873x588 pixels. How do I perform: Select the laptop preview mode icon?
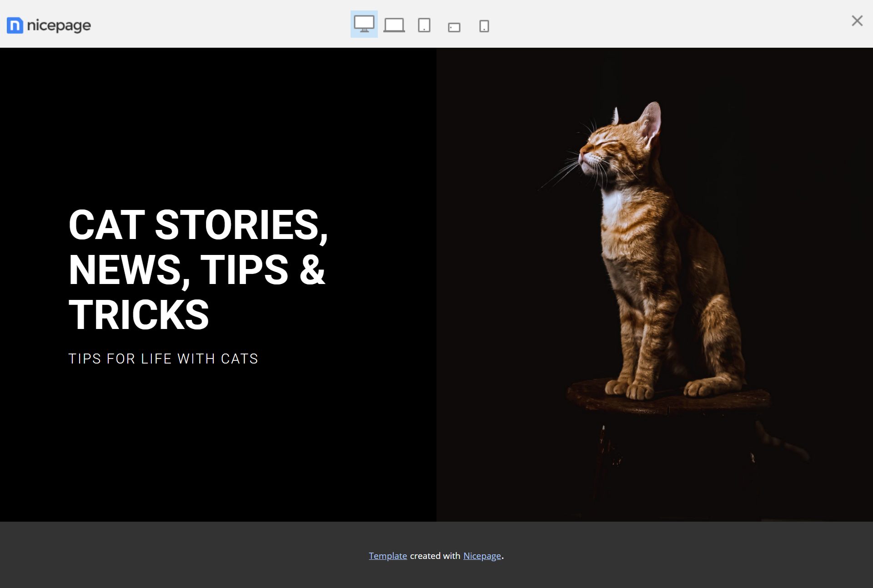click(394, 25)
